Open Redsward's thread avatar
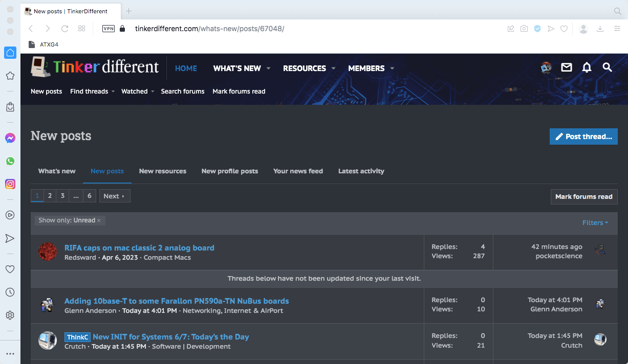 click(48, 252)
